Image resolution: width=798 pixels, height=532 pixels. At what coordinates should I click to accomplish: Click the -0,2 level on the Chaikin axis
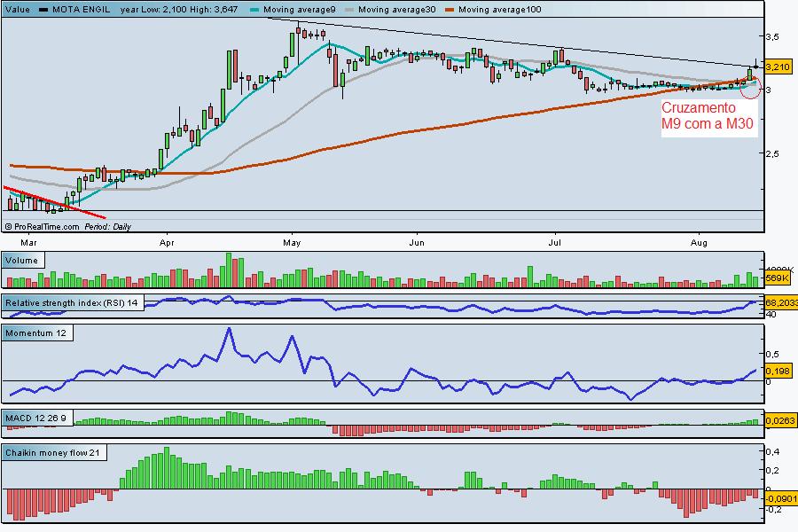pos(774,509)
